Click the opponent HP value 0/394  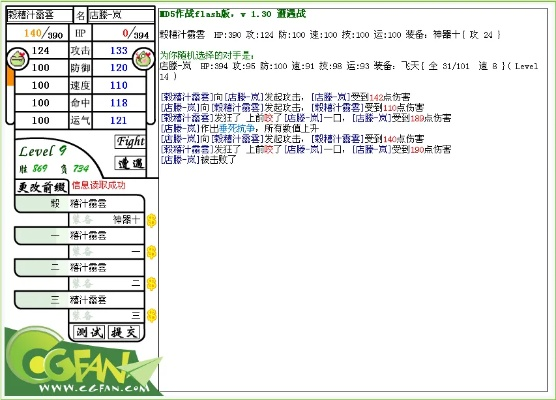coord(135,34)
